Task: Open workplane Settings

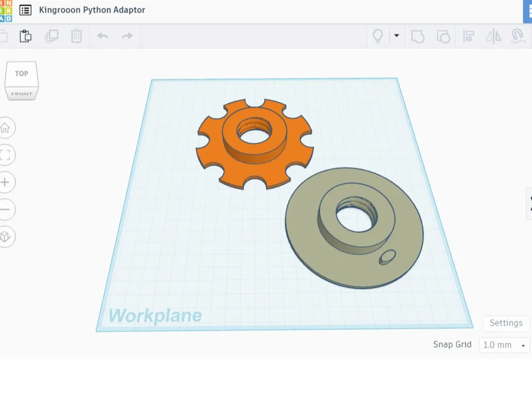Action: pos(506,323)
